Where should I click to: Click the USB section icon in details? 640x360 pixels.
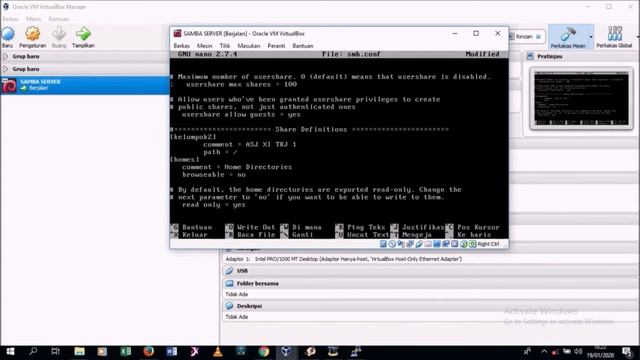click(x=229, y=271)
